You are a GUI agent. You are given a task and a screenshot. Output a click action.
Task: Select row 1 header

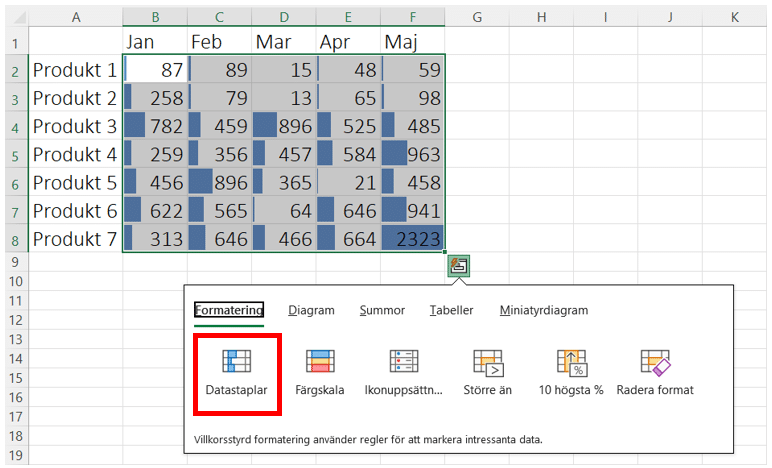(x=14, y=43)
